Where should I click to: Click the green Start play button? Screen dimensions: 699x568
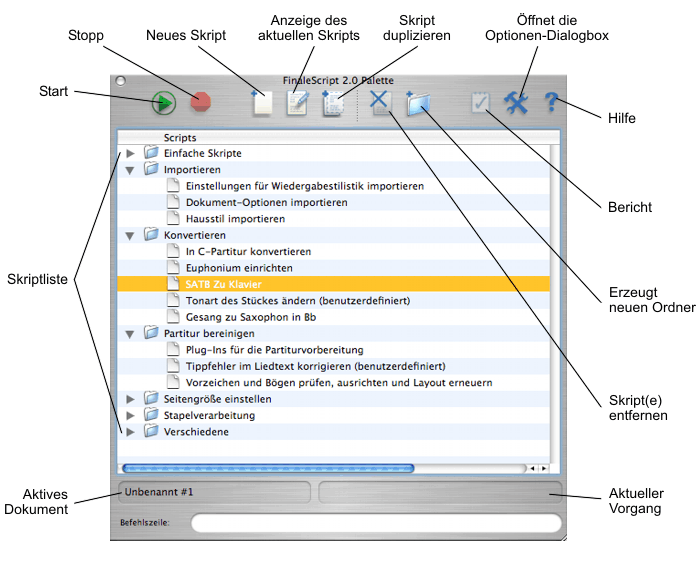[164, 103]
